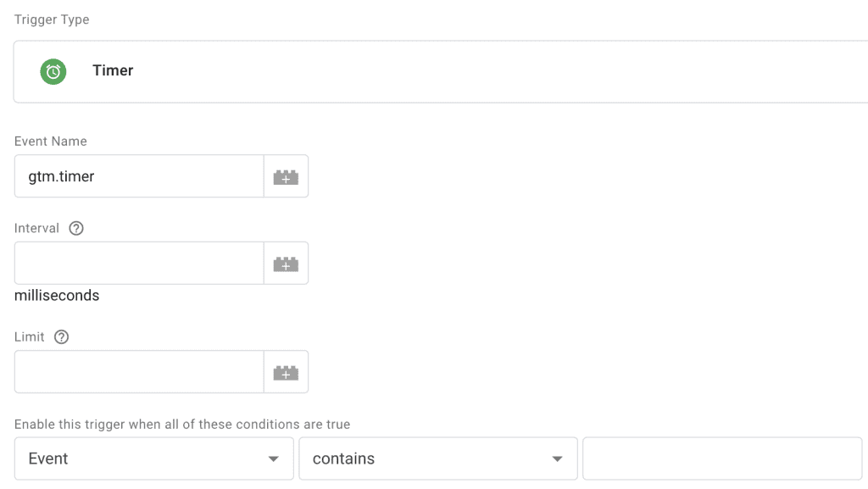Open the variable picker for Interval

[286, 263]
